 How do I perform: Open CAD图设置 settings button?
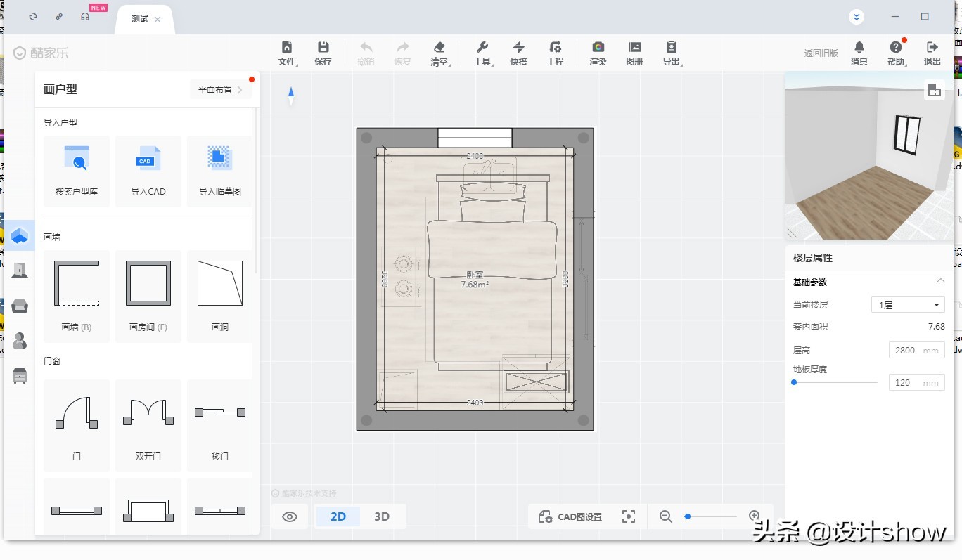tap(570, 517)
